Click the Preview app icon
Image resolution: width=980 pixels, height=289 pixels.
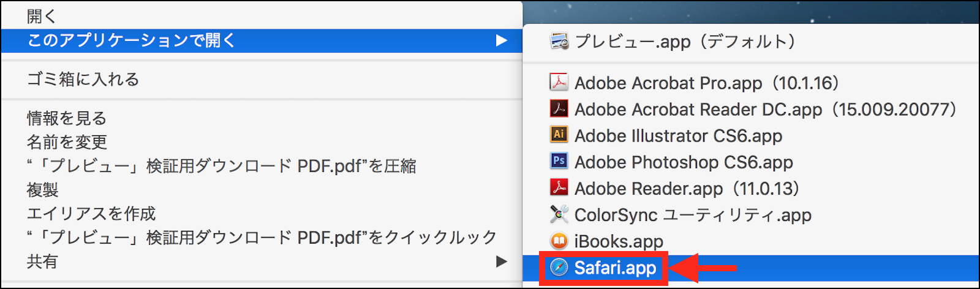[x=559, y=42]
